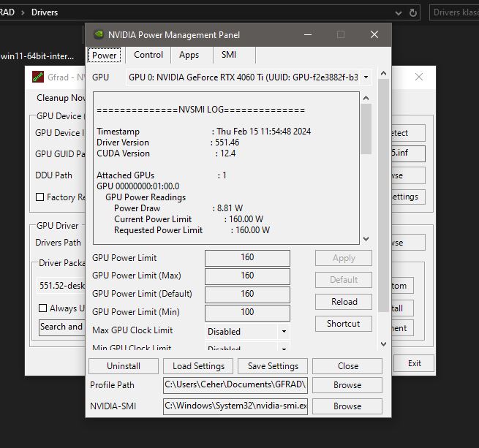Toggle the Always Use checkbox in Gfrad

[x=42, y=308]
